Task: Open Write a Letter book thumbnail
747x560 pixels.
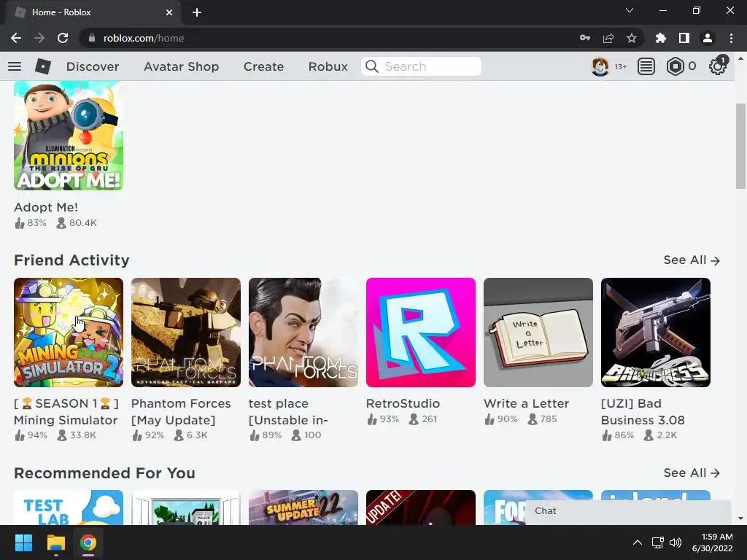Action: [x=538, y=332]
